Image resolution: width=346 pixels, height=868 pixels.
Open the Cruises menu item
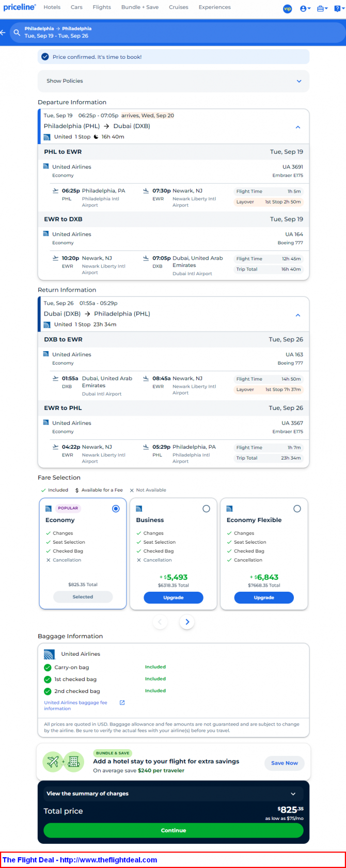click(179, 7)
